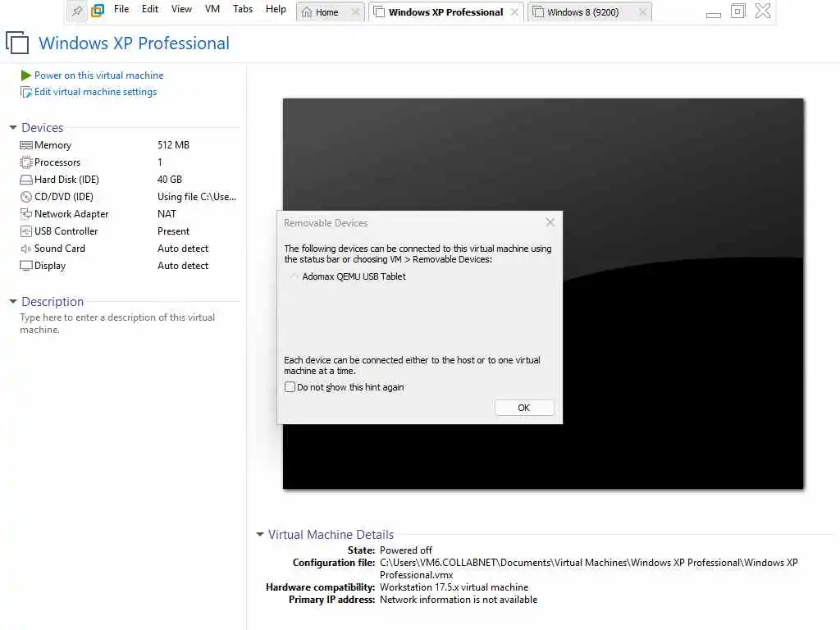This screenshot has height=630, width=840.
Task: Collapse the Devices section
Action: 13,127
